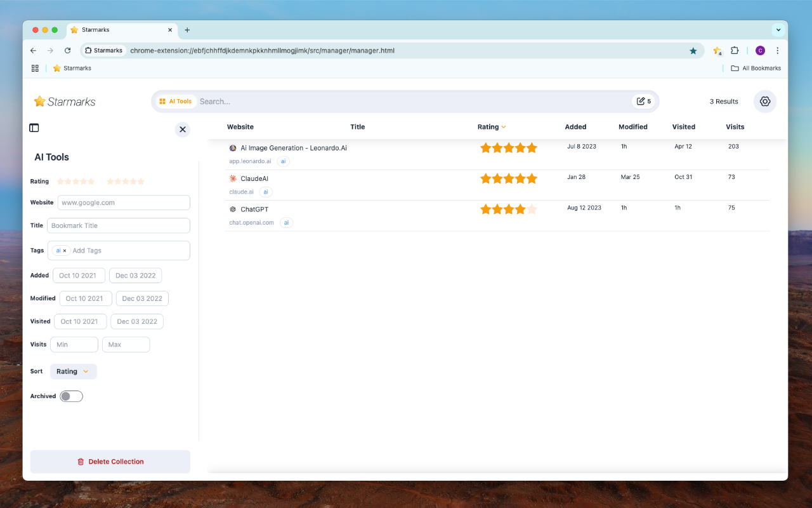This screenshot has width=812, height=508.
Task: Open the Chrome extensions puzzle icon
Action: [735, 51]
